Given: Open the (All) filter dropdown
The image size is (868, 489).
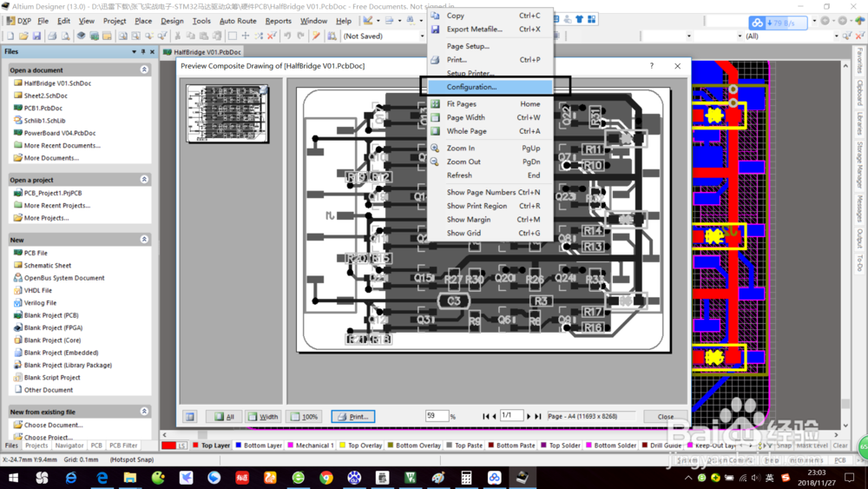Looking at the screenshot, I should [x=836, y=36].
